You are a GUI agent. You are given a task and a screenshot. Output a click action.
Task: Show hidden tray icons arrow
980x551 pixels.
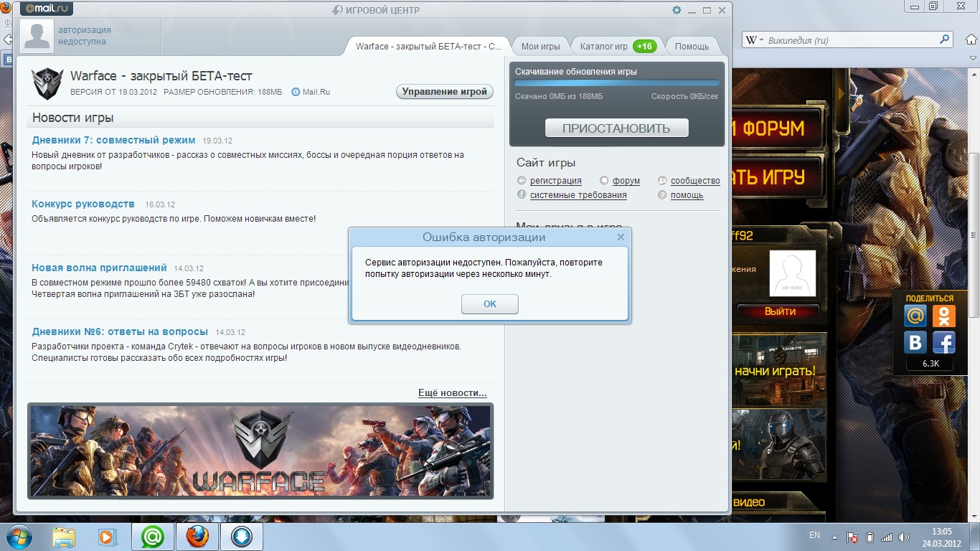[834, 537]
